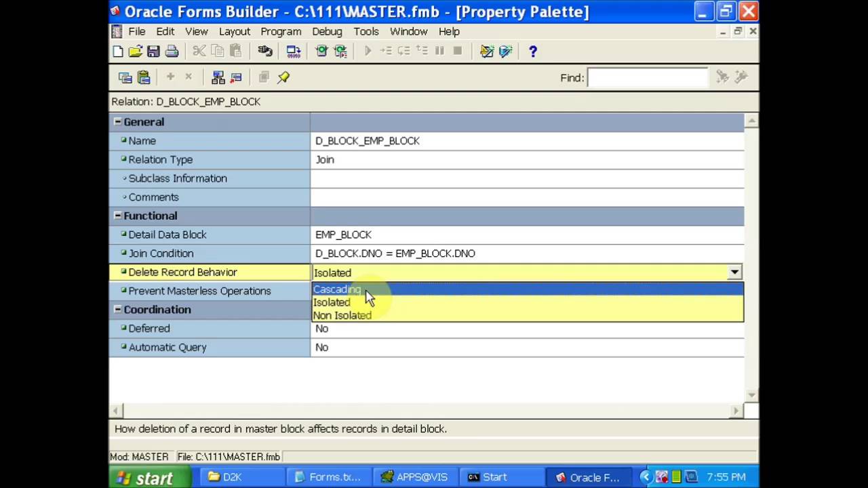Click the Layout Wizard icon

click(505, 52)
